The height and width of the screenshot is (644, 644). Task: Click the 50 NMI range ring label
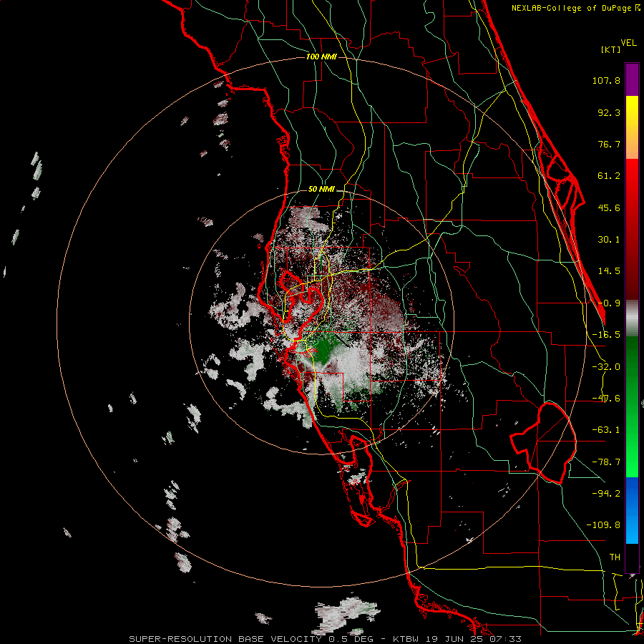pos(321,189)
